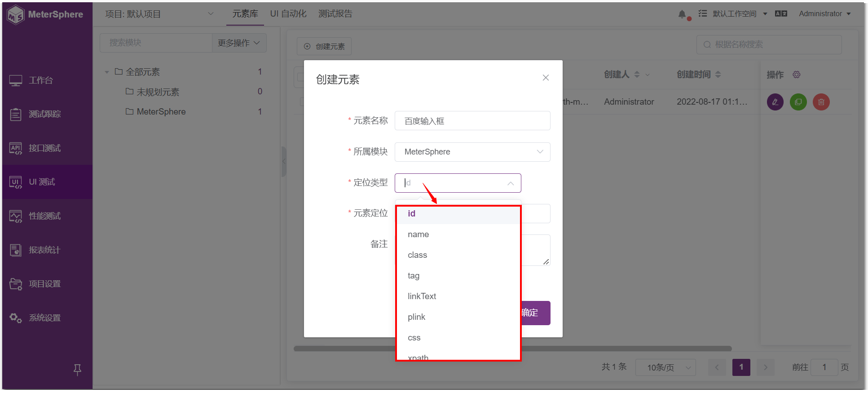Click the 创建元素 button
This screenshot has height=393, width=868.
coord(324,46)
